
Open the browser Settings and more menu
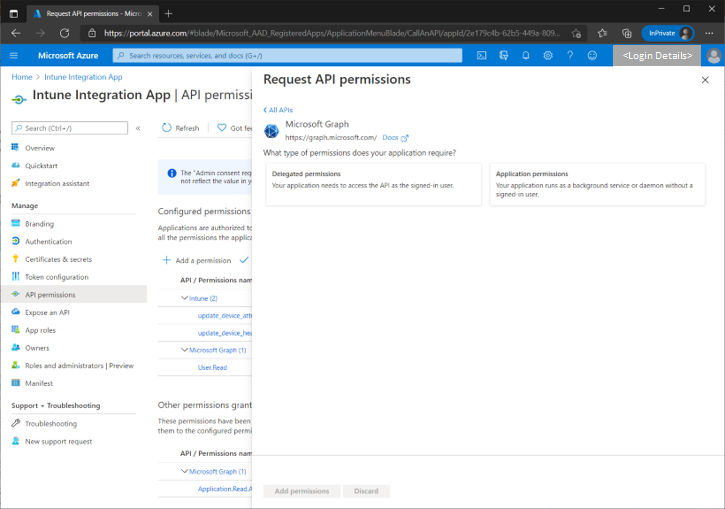(709, 33)
